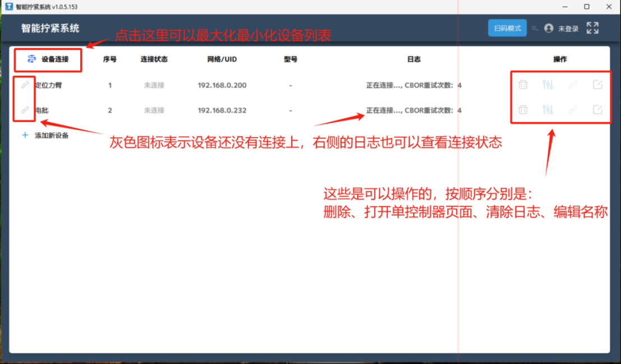The width and height of the screenshot is (621, 364).
Task: Collapse the device list via 设备连接
Action: [x=48, y=59]
